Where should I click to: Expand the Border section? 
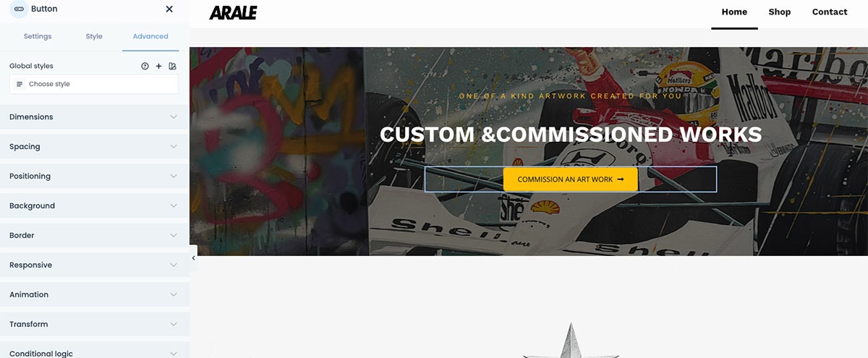pos(95,236)
